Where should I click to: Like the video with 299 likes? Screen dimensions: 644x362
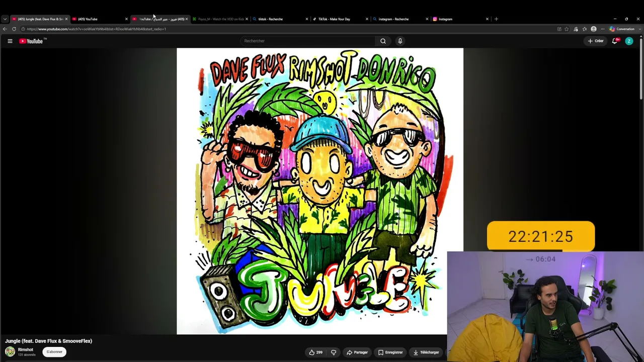tap(315, 352)
